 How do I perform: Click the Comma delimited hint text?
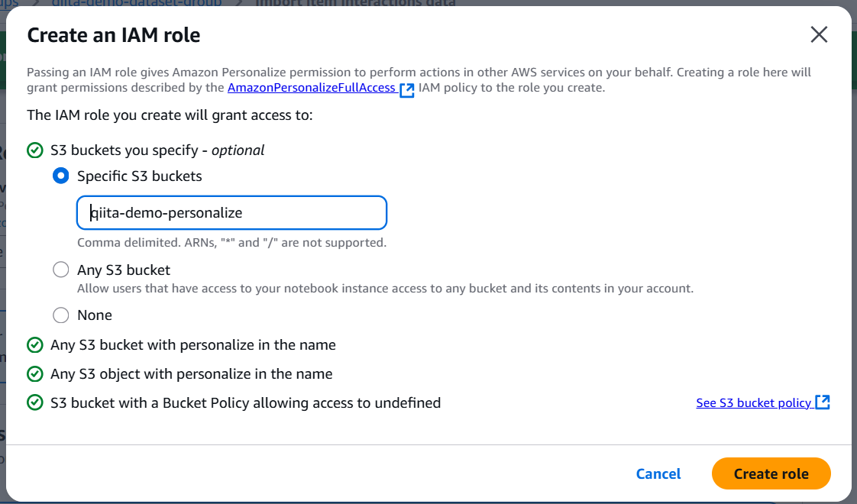[x=231, y=243]
